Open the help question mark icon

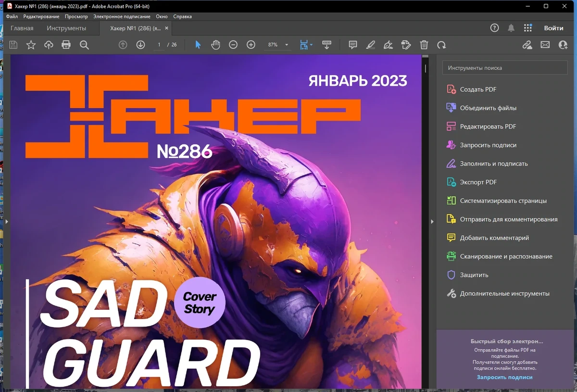[x=494, y=28]
